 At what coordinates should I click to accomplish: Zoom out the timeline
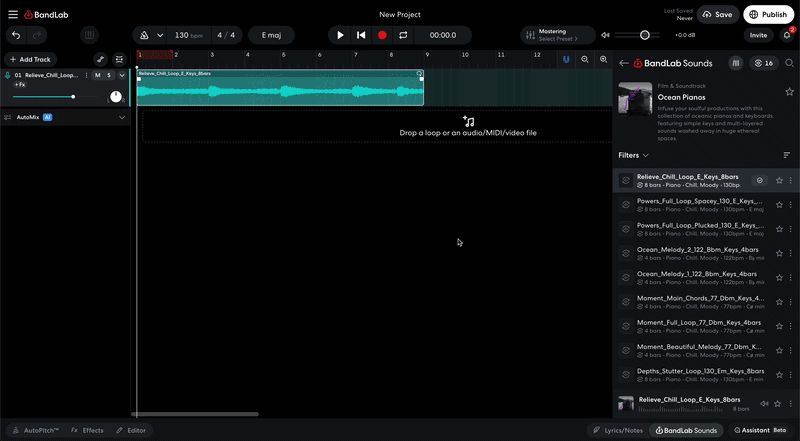[585, 60]
